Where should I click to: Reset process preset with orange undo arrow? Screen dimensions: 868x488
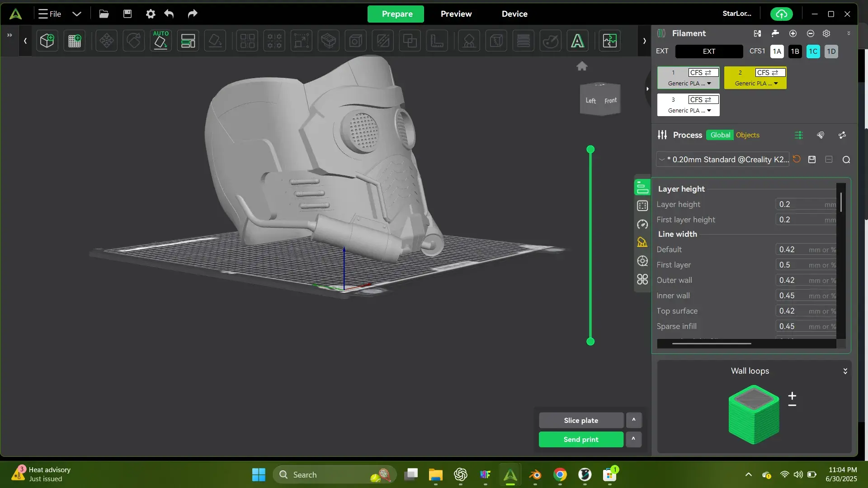point(797,160)
